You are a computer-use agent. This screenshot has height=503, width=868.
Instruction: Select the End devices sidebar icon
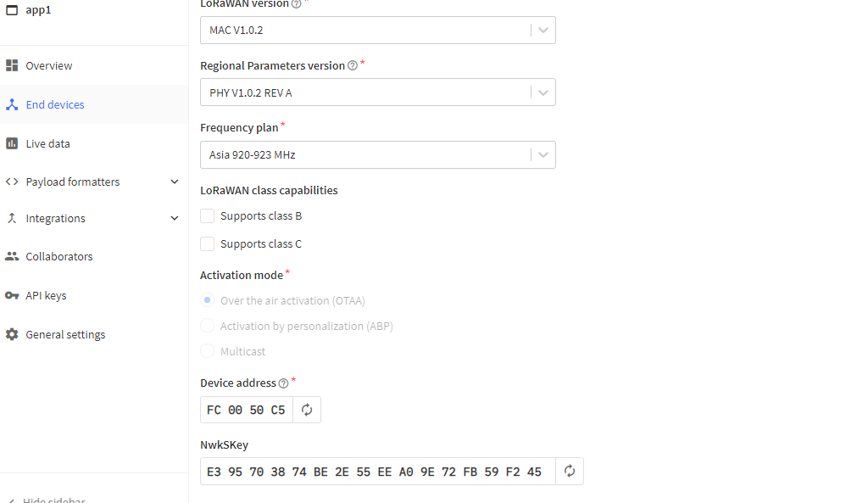pos(12,103)
